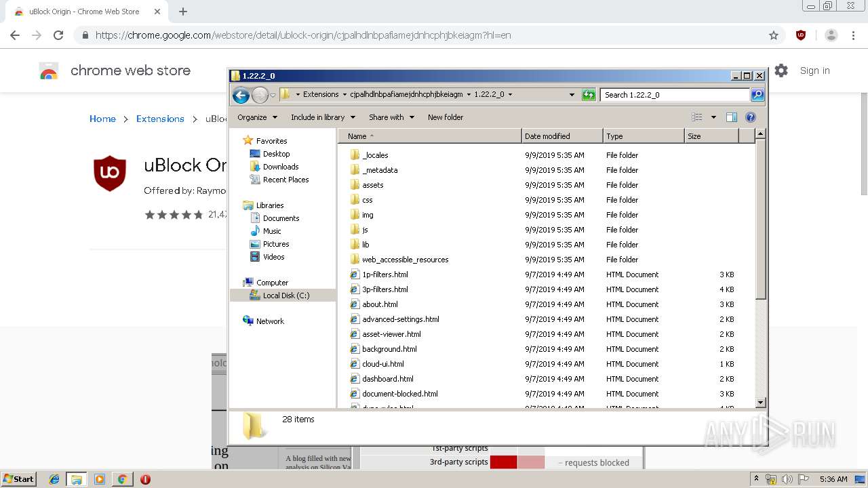Screen dimensions: 868x488
Task: Expand Extensions breadcrumb arrow
Action: click(x=344, y=95)
